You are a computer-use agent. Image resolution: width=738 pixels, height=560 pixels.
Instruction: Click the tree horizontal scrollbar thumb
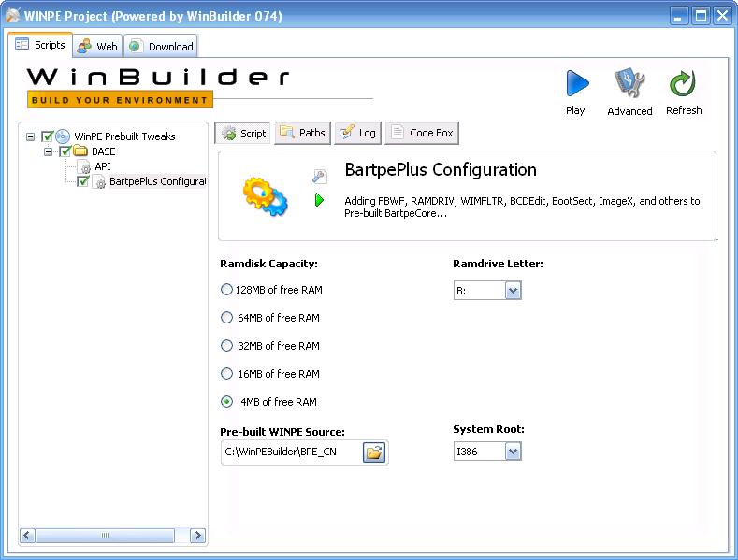pos(106,536)
